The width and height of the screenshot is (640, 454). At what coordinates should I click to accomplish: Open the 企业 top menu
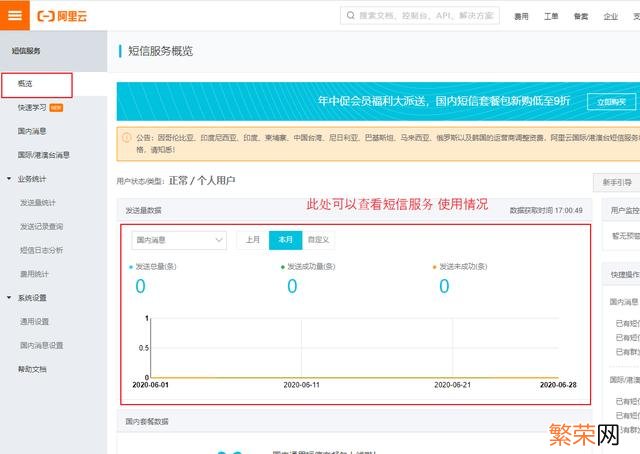611,16
